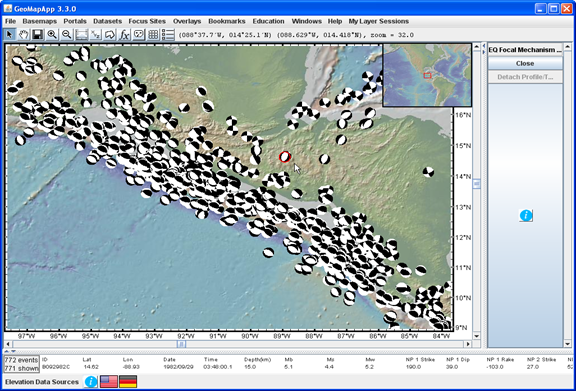Open the Focus Sites menu
576x391 pixels.
(x=147, y=21)
